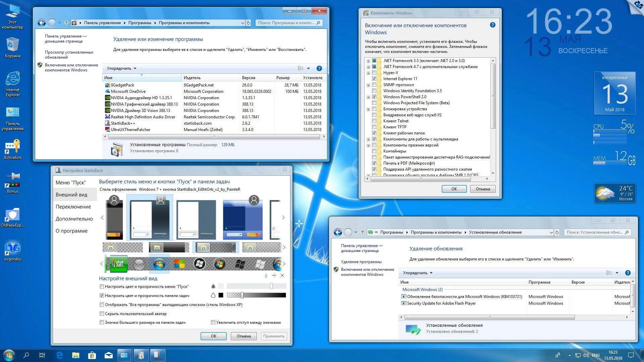Open Activators desktop icon
The width and height of the screenshot is (644, 362).
[x=12, y=149]
